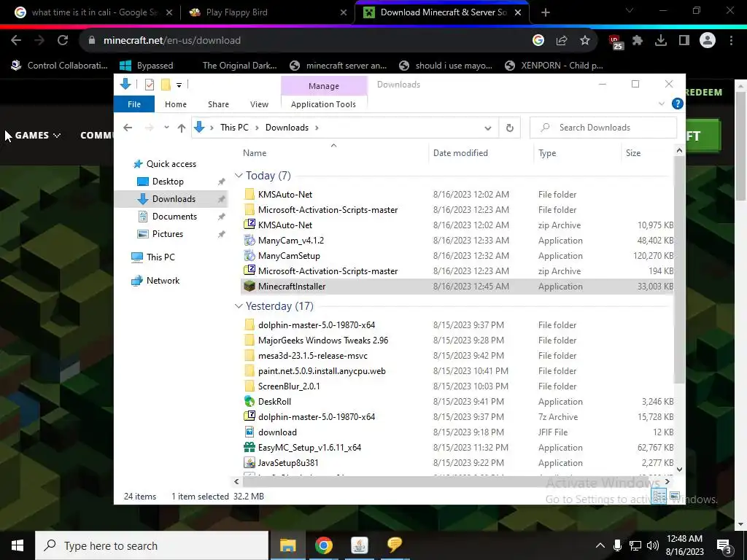Image resolution: width=747 pixels, height=560 pixels.
Task: Open the File ribbon tab
Action: [x=134, y=104]
